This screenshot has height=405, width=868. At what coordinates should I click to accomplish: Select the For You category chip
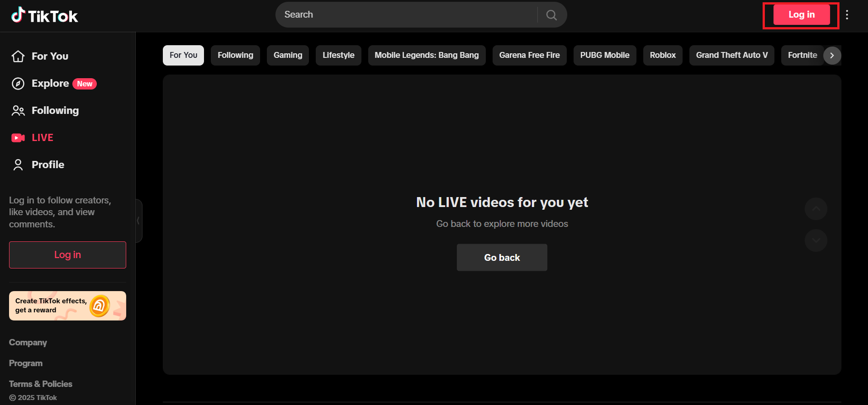click(x=183, y=55)
